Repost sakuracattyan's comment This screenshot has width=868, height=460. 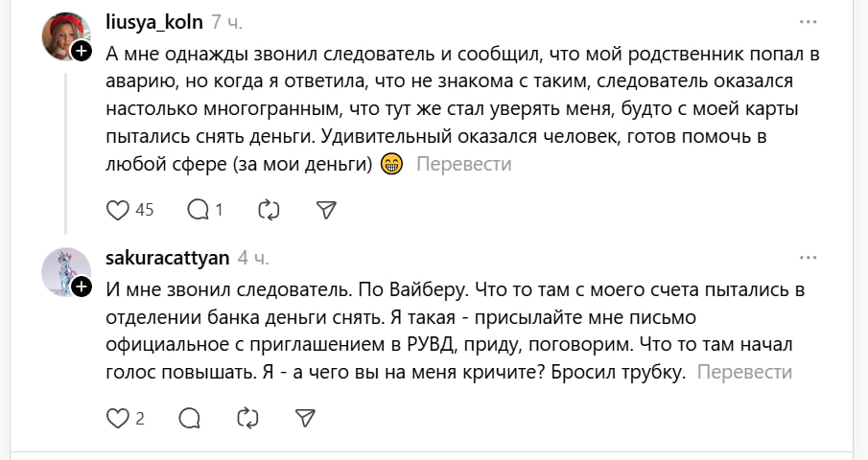(x=247, y=417)
